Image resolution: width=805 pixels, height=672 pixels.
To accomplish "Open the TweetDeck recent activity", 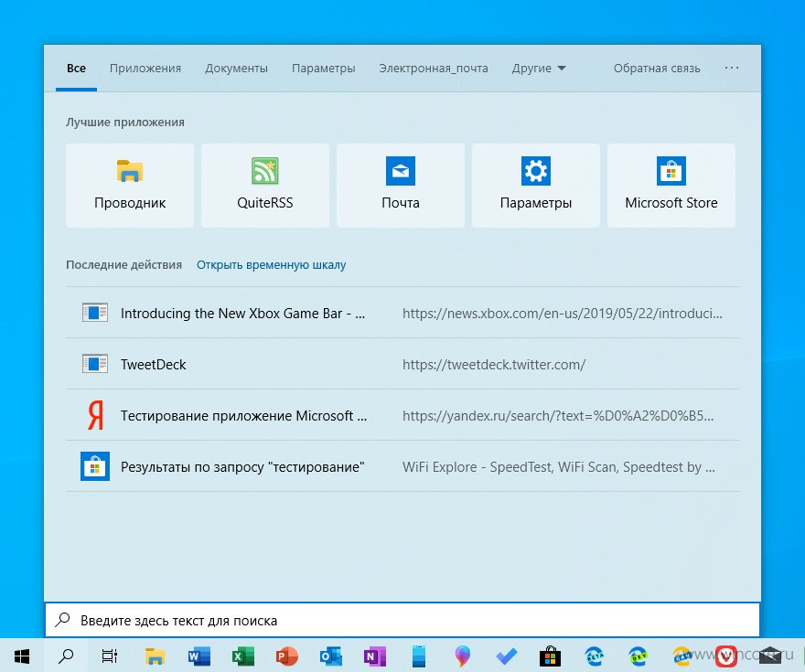I will coord(402,364).
